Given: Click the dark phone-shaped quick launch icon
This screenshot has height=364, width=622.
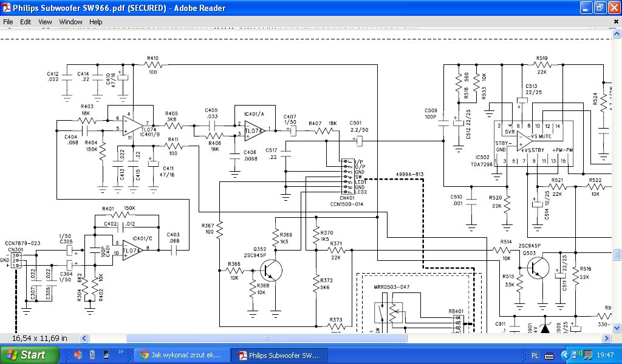Looking at the screenshot, I should coord(106,355).
